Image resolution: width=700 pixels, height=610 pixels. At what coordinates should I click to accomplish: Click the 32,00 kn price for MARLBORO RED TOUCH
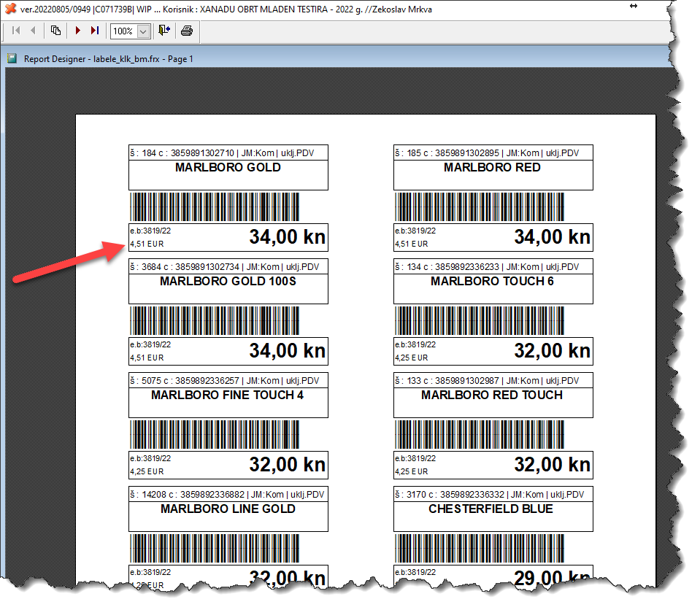(552, 465)
